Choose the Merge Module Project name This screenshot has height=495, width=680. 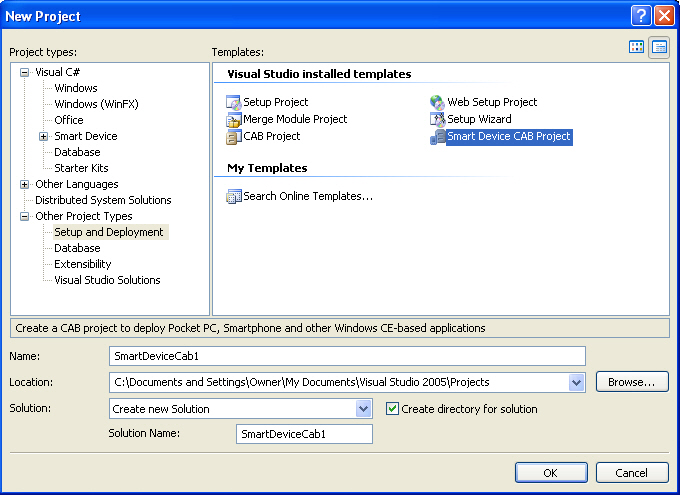click(295, 119)
